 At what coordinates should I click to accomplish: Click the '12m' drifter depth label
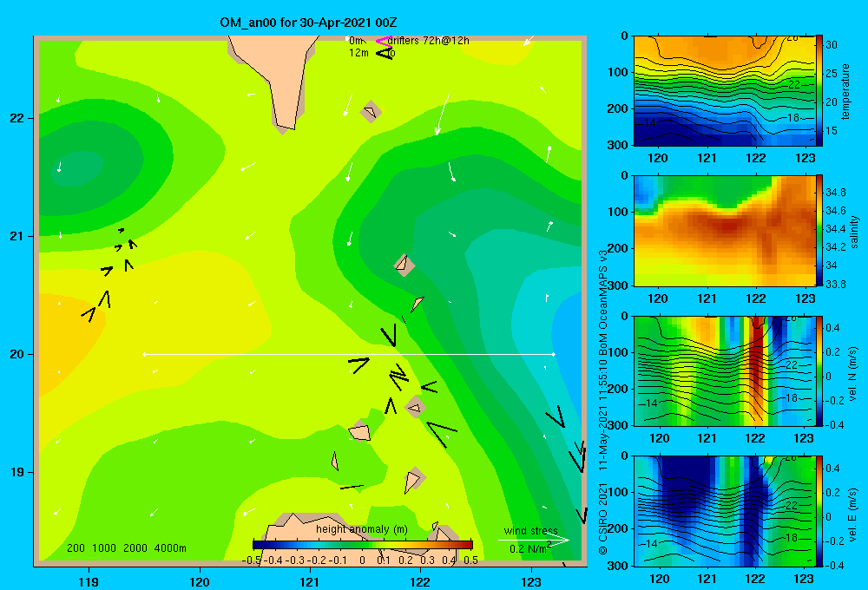pos(358,53)
